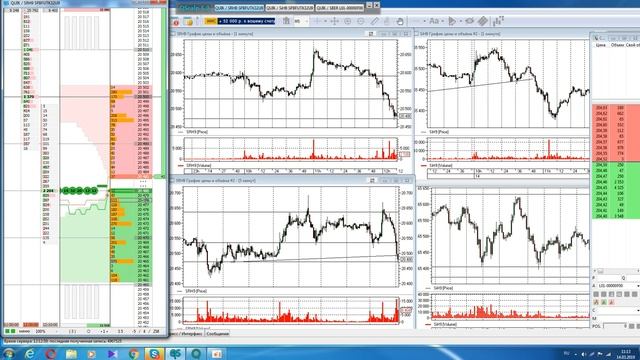
Task: Click the bar-chart settings toolbar icon
Action: 498,21
